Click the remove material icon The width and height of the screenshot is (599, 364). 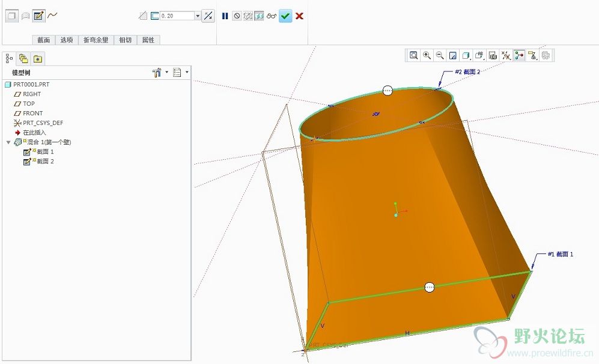(143, 16)
